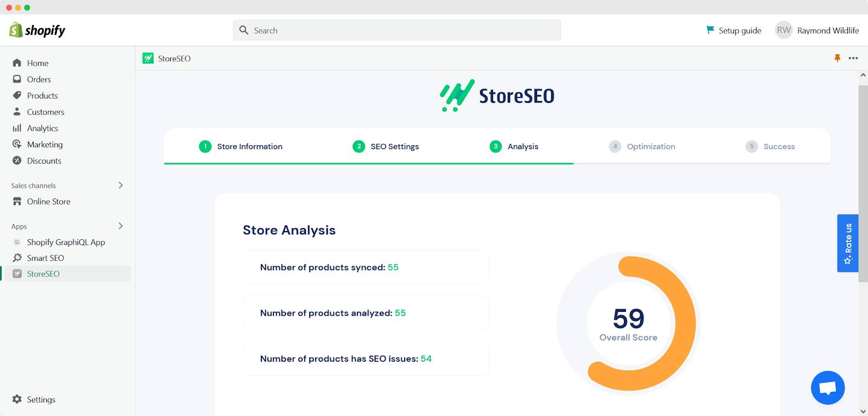
Task: Click the 'Sales channels' section label
Action: [34, 185]
